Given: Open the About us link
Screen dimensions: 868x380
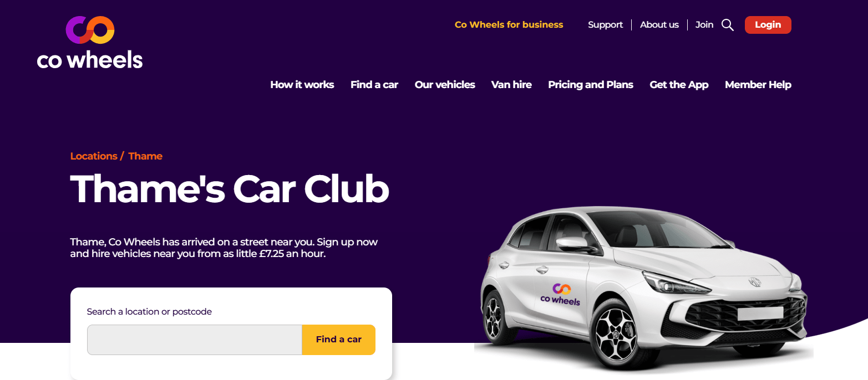Looking at the screenshot, I should point(659,25).
